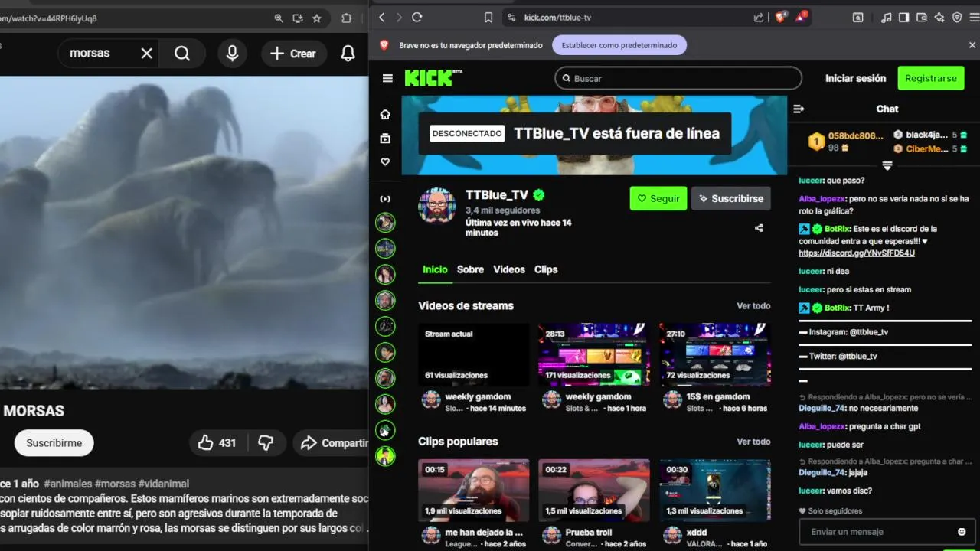Open extensions puzzle icon in left browser

click(347, 18)
